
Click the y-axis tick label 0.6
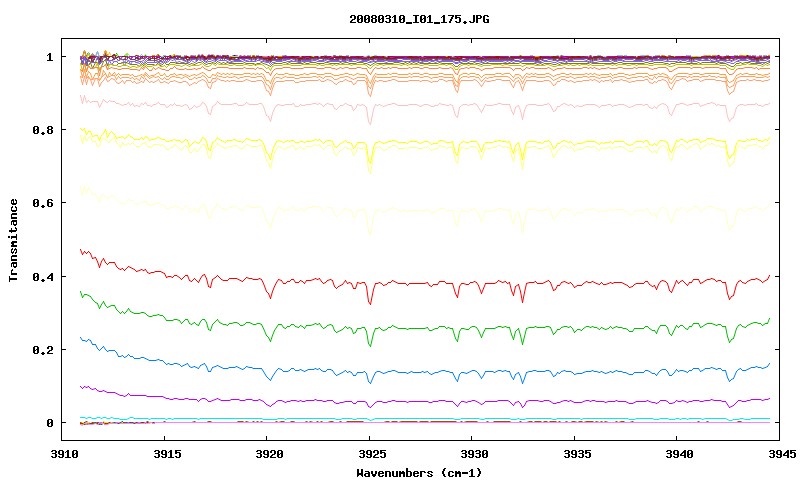[42, 203]
